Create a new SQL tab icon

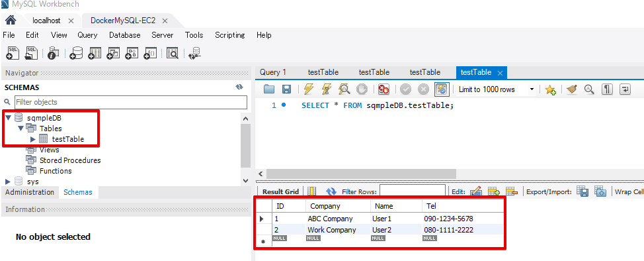[x=13, y=53]
